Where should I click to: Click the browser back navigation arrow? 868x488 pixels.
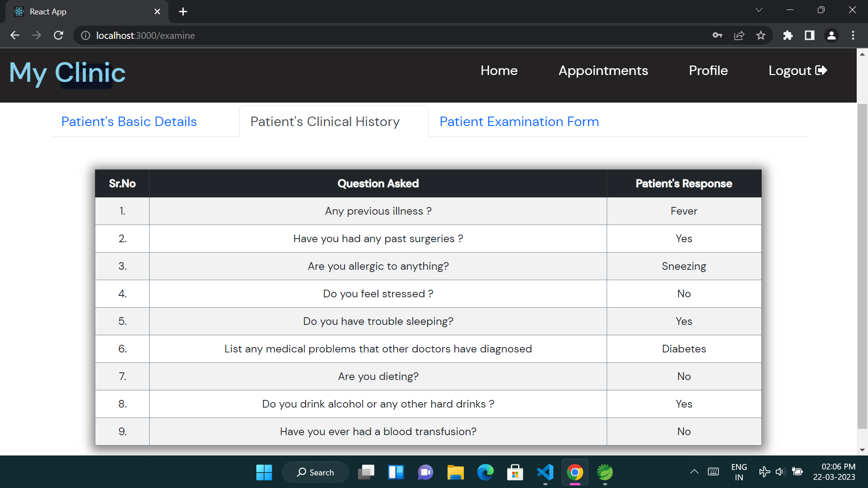(15, 35)
